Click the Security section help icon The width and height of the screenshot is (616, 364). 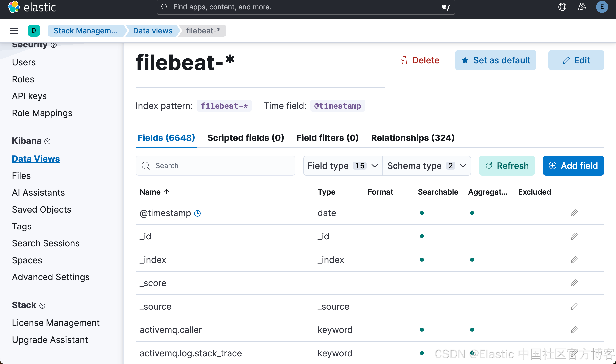tap(54, 45)
